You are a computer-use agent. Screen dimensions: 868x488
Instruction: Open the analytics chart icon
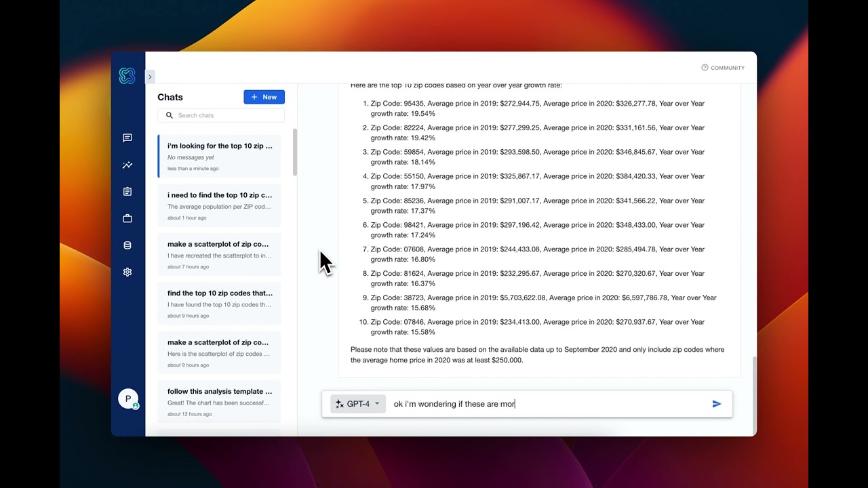(127, 165)
